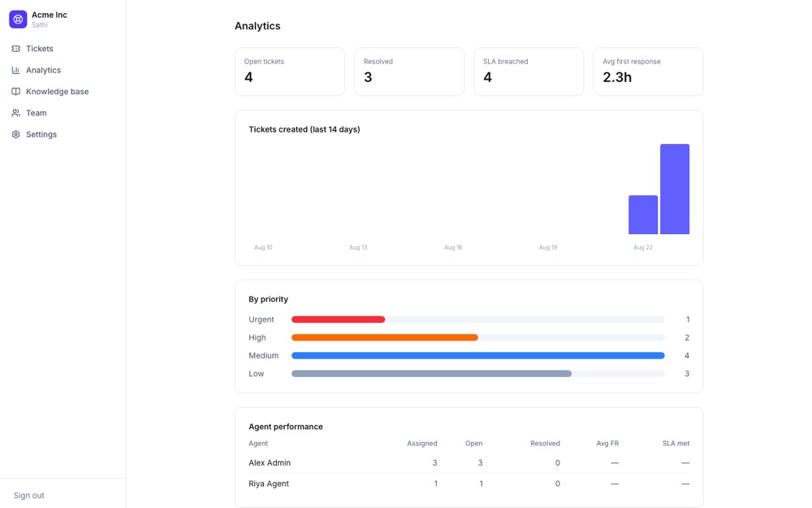Click Riya Agent's assigned count 1
This screenshot has height=508, width=812.
pyautogui.click(x=435, y=484)
